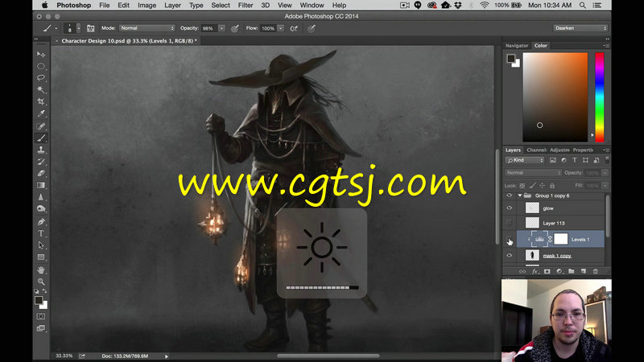Open the Filter menu

[x=246, y=6]
